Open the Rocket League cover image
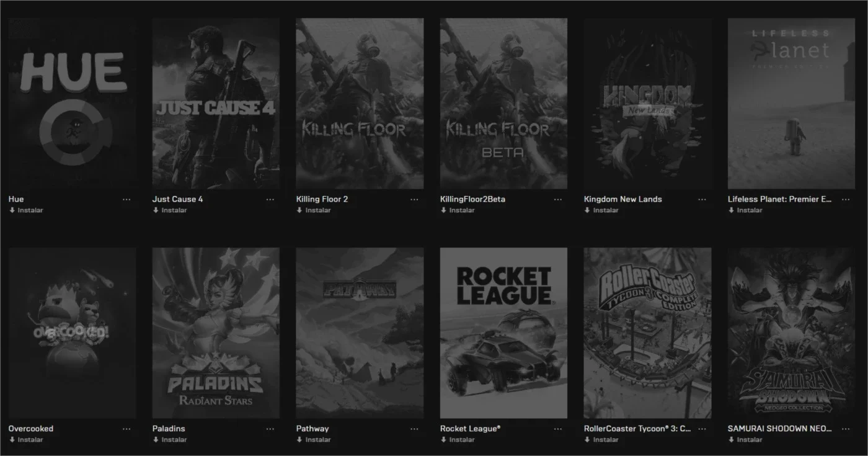 [x=503, y=333]
